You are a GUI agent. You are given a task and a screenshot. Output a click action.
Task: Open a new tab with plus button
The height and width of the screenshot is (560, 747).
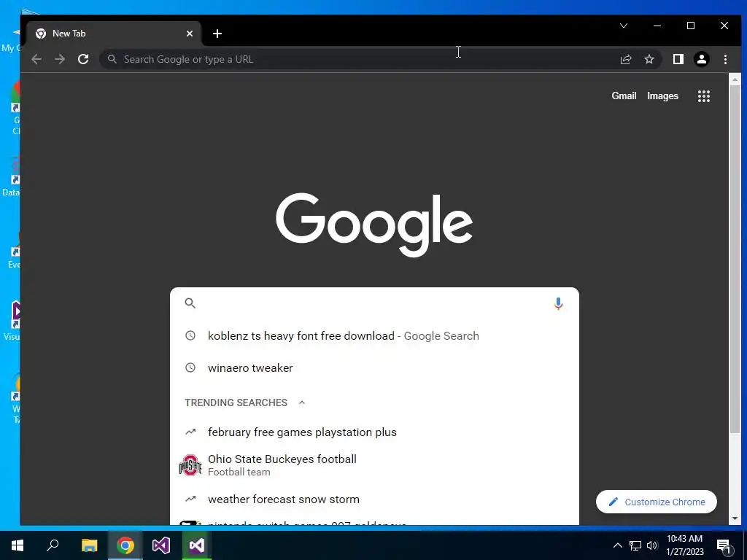coord(217,34)
